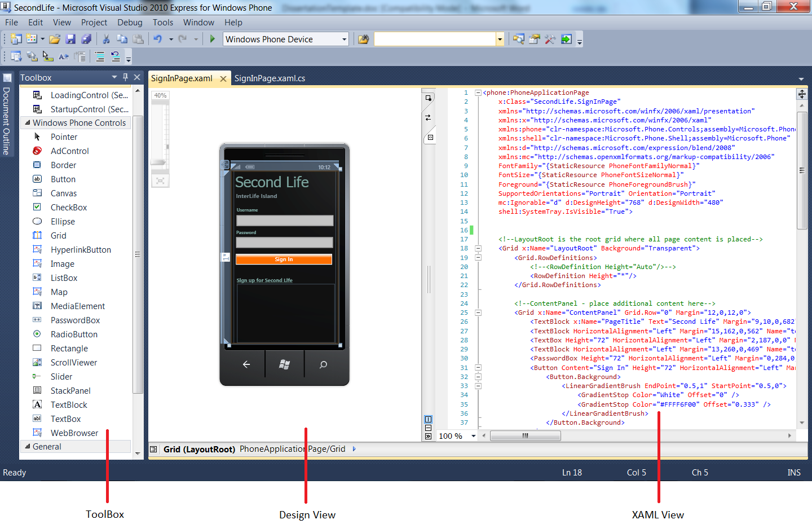The height and width of the screenshot is (524, 812).
Task: Click the phone Back arrow button in designer
Action: tap(246, 364)
